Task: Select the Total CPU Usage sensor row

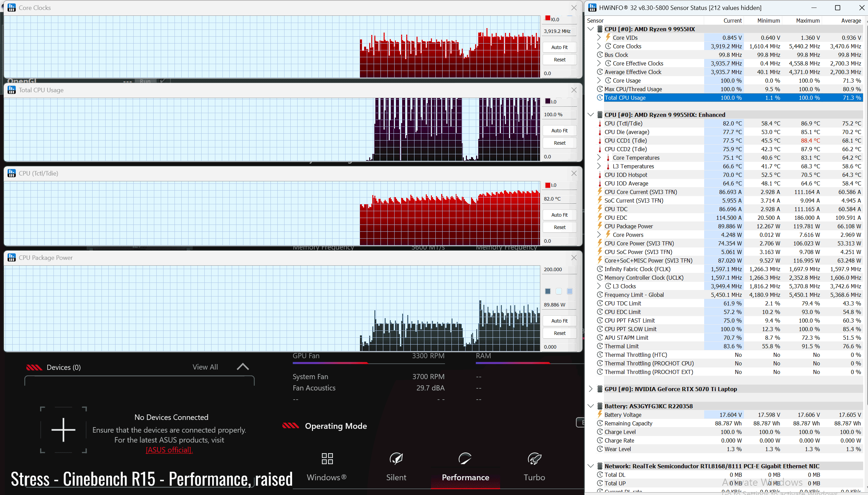Action: [x=625, y=98]
